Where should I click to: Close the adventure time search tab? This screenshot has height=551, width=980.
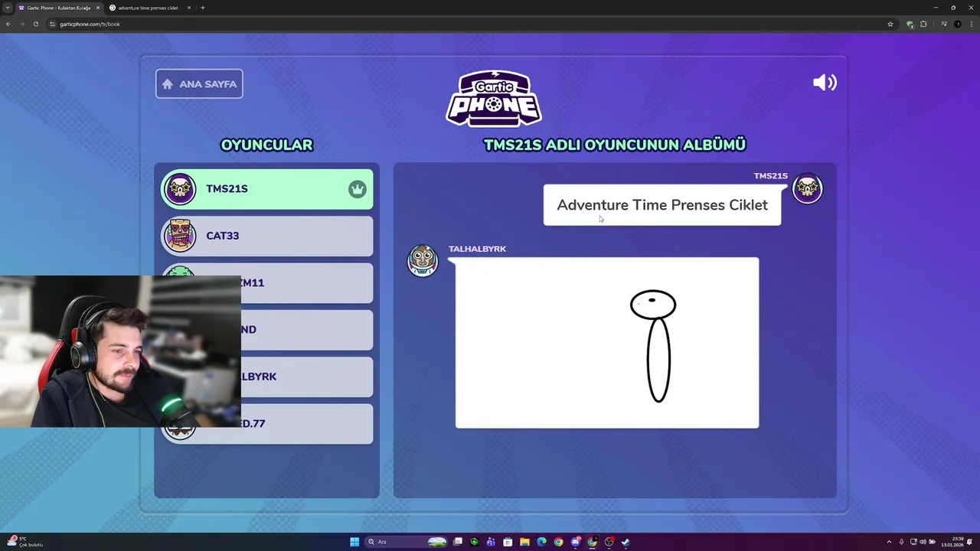click(188, 8)
